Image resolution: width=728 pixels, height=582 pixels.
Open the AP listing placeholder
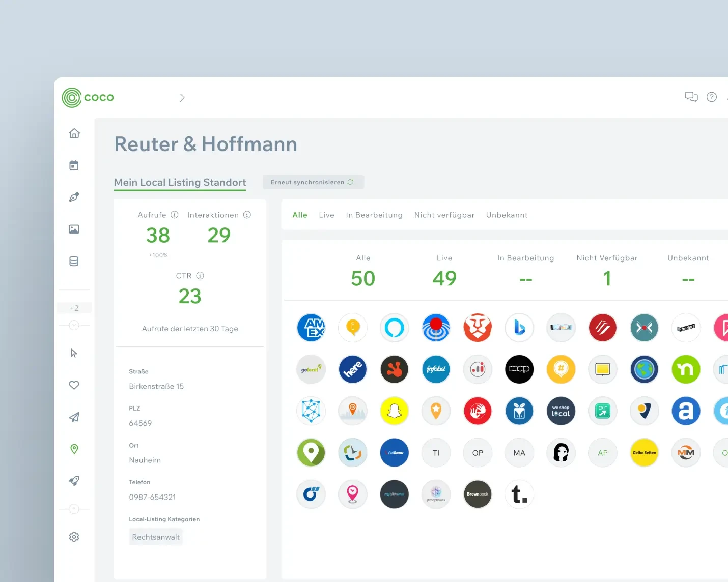tap(603, 453)
